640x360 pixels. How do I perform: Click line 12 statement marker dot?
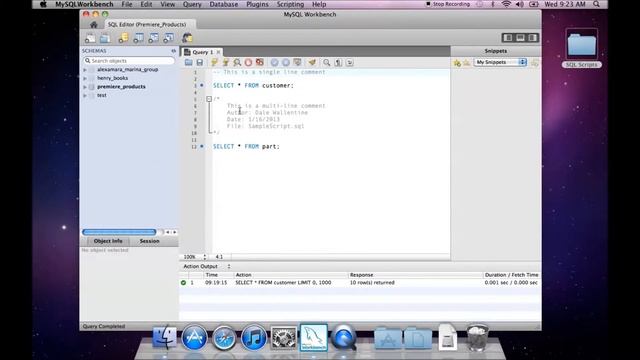coord(202,146)
